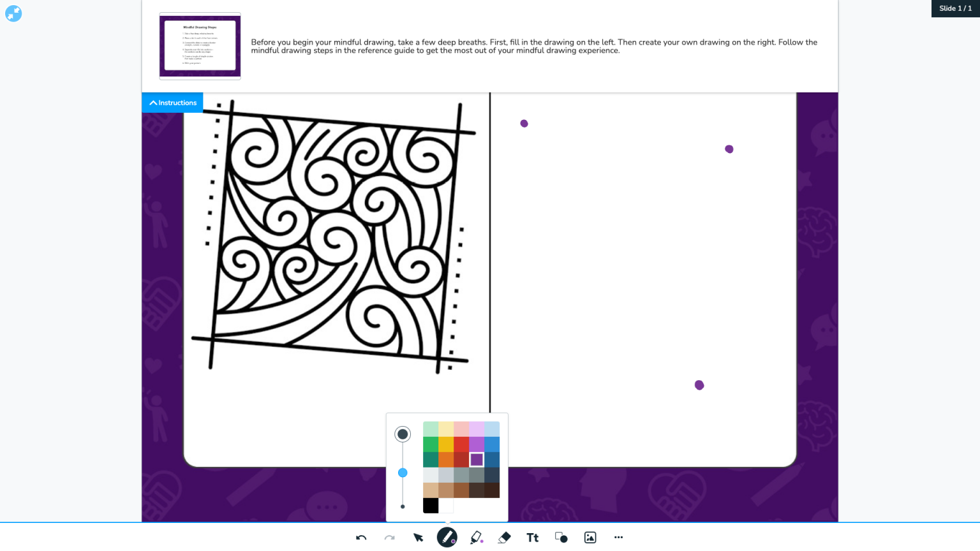Pick the bright red color swatch

click(461, 444)
